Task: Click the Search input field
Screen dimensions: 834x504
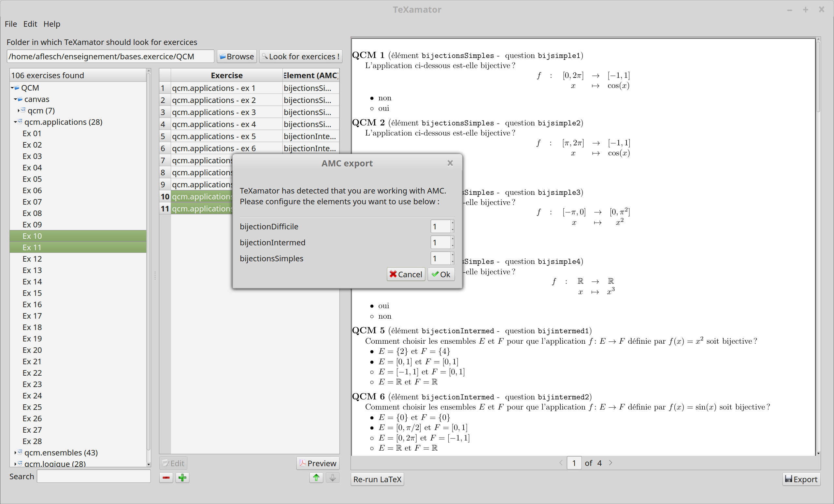Action: 94,476
